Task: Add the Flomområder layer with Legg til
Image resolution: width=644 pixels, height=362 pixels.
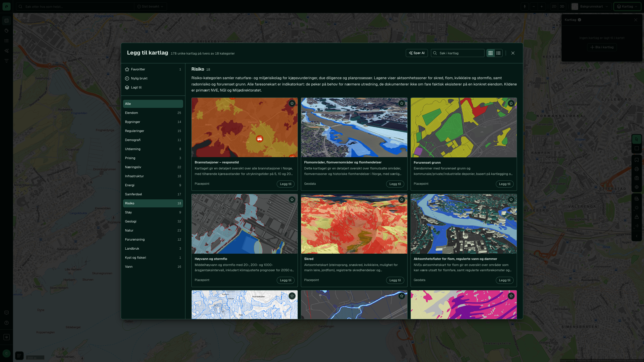Action: (x=395, y=184)
